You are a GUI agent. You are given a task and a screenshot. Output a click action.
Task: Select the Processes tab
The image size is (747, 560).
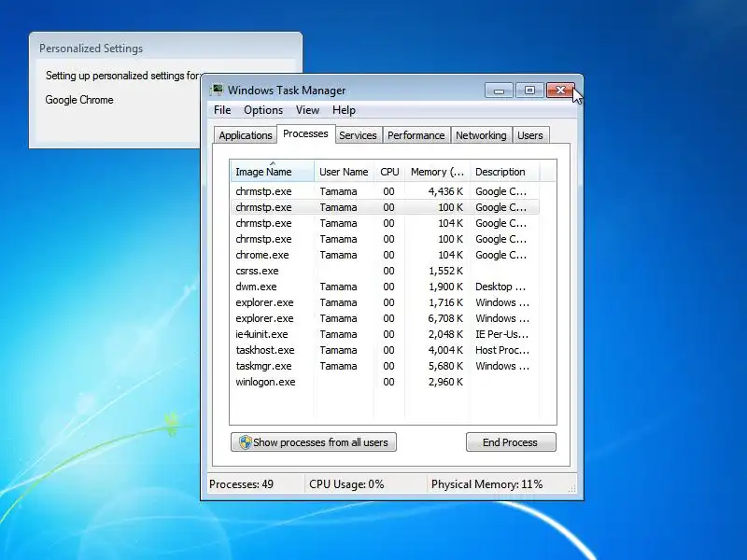305,133
